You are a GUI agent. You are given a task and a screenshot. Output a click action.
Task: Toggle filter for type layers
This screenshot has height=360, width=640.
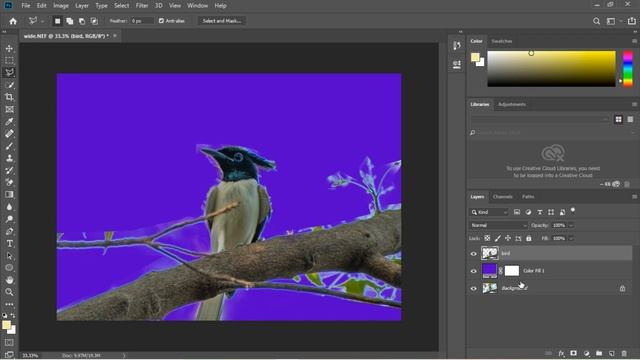[x=540, y=212]
